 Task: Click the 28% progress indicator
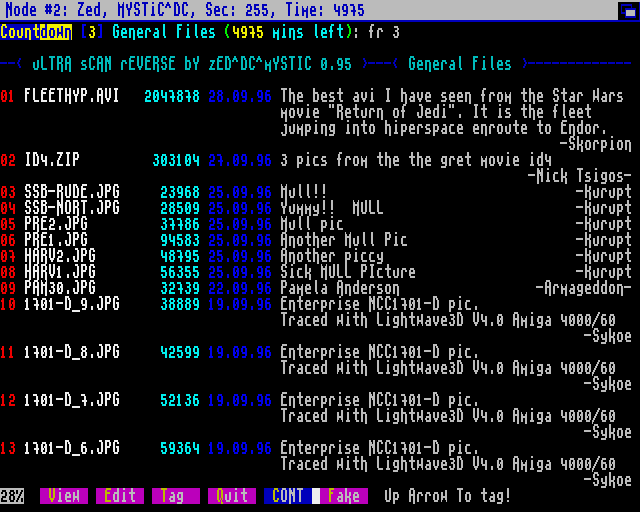(12, 496)
